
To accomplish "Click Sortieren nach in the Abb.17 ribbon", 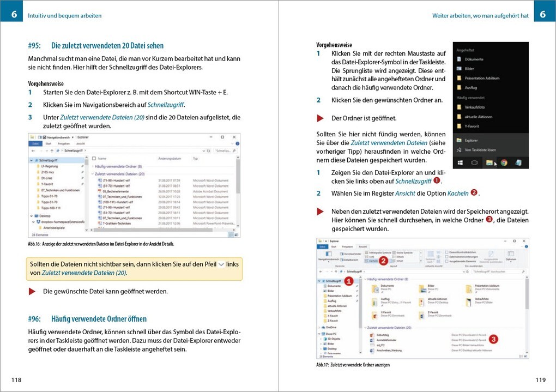I will pyautogui.click(x=430, y=257).
